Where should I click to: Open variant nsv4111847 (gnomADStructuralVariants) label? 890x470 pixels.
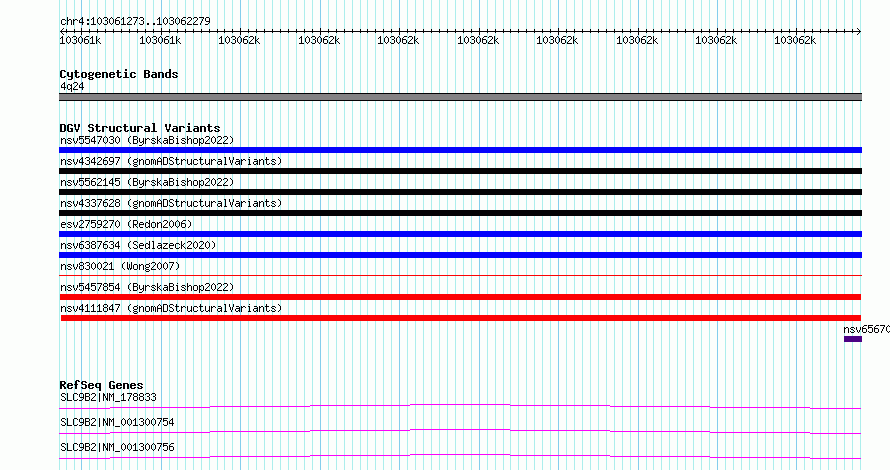[171, 308]
